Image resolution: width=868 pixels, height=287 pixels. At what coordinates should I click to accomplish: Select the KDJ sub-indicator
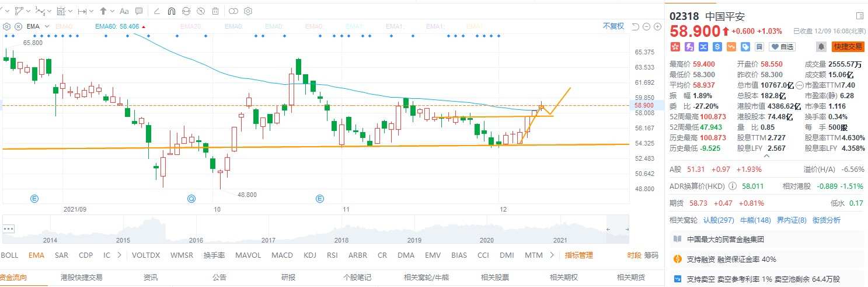[310, 255]
